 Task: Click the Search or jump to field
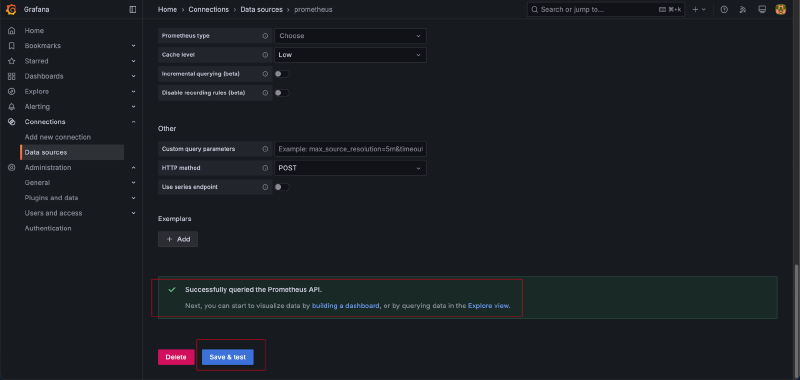[606, 9]
